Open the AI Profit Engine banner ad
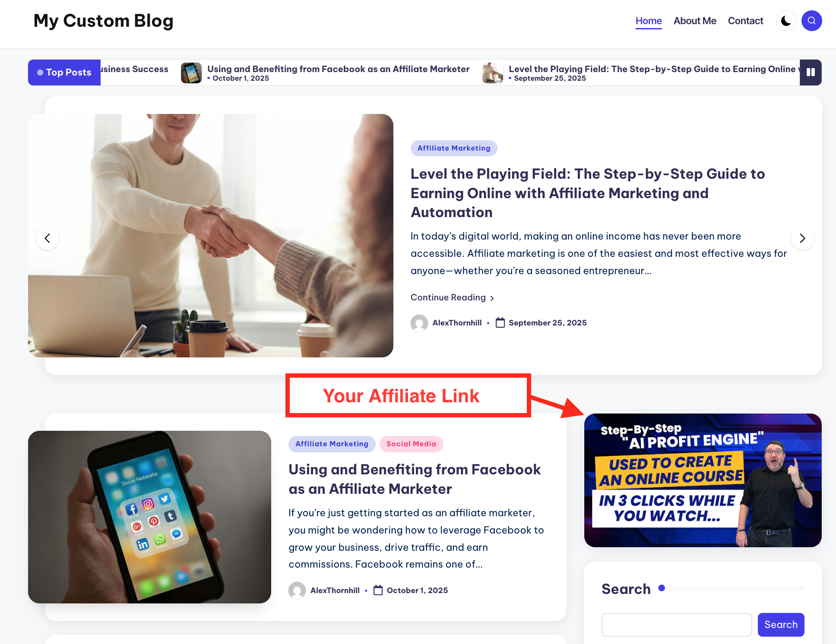Image resolution: width=836 pixels, height=644 pixels. (703, 480)
